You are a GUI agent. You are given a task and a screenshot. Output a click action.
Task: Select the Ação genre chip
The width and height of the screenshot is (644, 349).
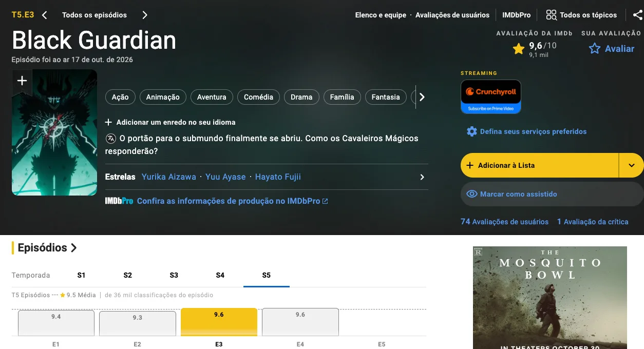click(120, 97)
